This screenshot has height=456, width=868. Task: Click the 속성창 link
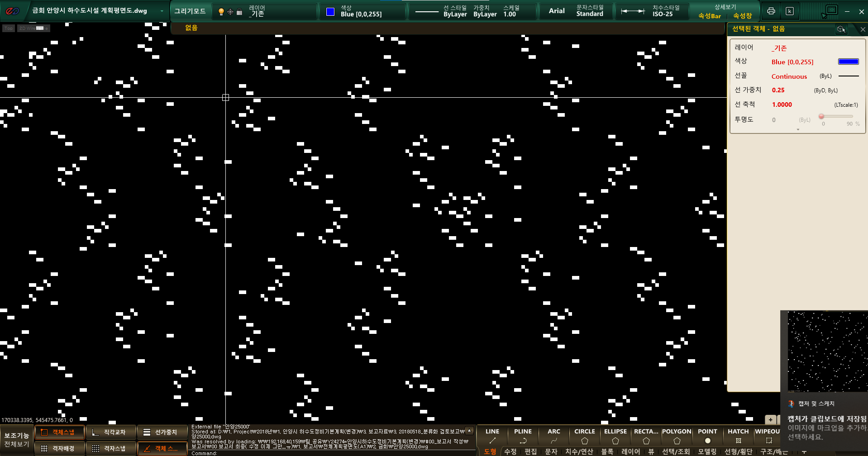[743, 16]
